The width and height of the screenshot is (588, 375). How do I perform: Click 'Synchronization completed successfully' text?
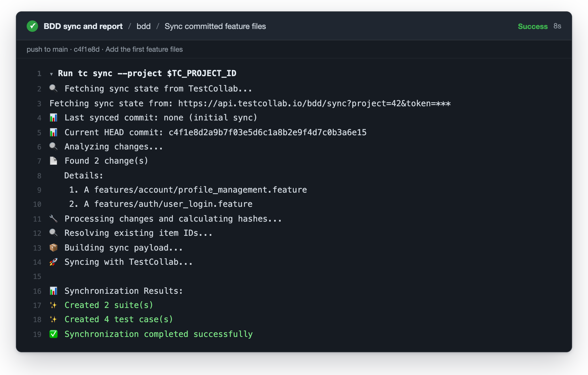158,334
